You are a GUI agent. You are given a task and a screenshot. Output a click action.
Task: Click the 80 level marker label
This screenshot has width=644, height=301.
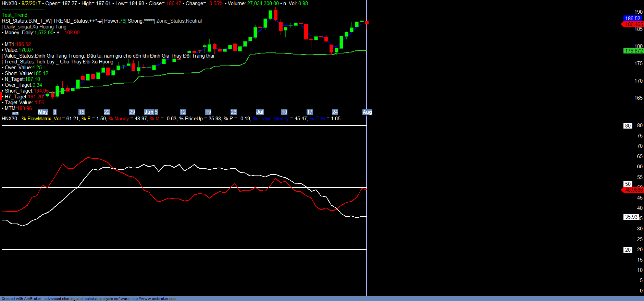[x=628, y=126]
